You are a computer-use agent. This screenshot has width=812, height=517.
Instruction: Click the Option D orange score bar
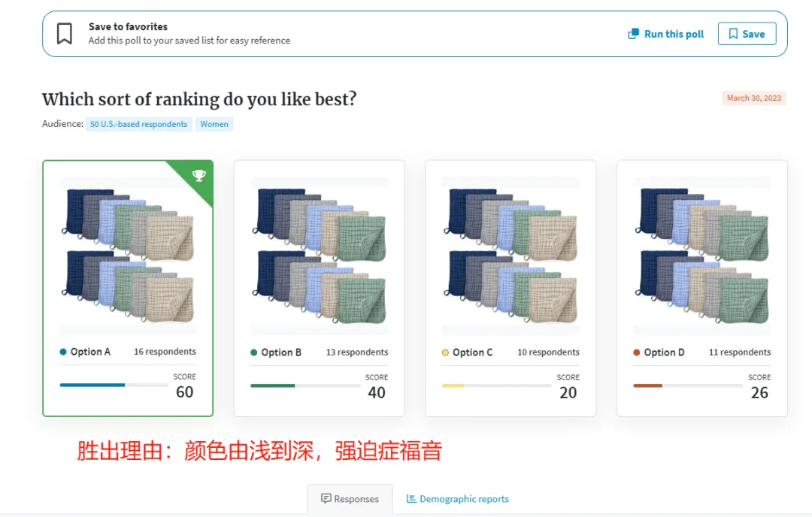coord(647,385)
